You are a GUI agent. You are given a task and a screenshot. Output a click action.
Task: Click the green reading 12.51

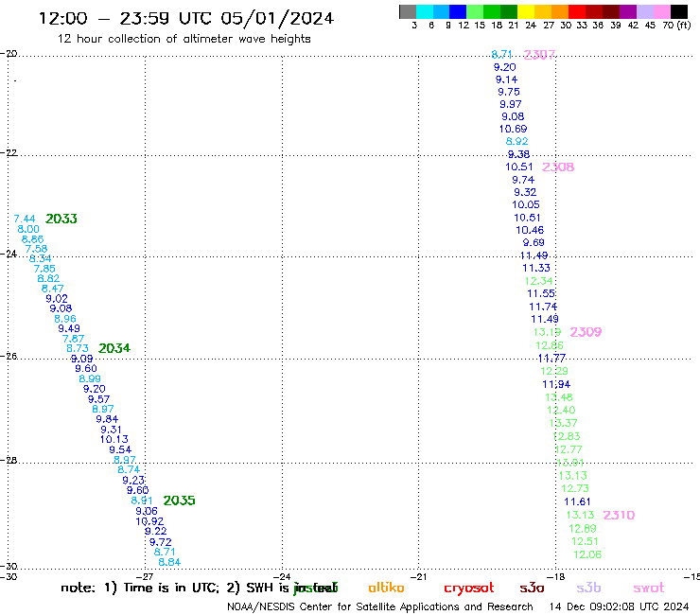click(x=585, y=541)
